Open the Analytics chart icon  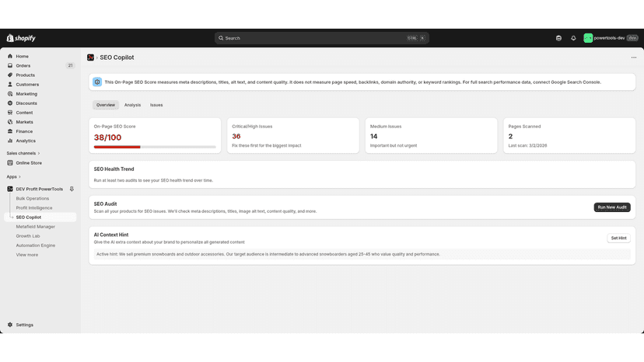point(10,141)
